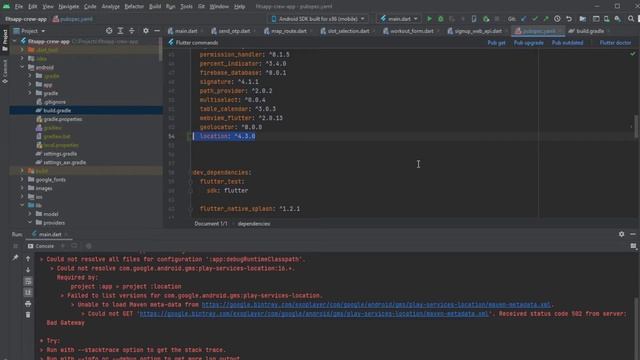Open the URL in 'Could not GET' line
Image resolution: width=640 pixels, height=360 pixels.
coord(314,313)
